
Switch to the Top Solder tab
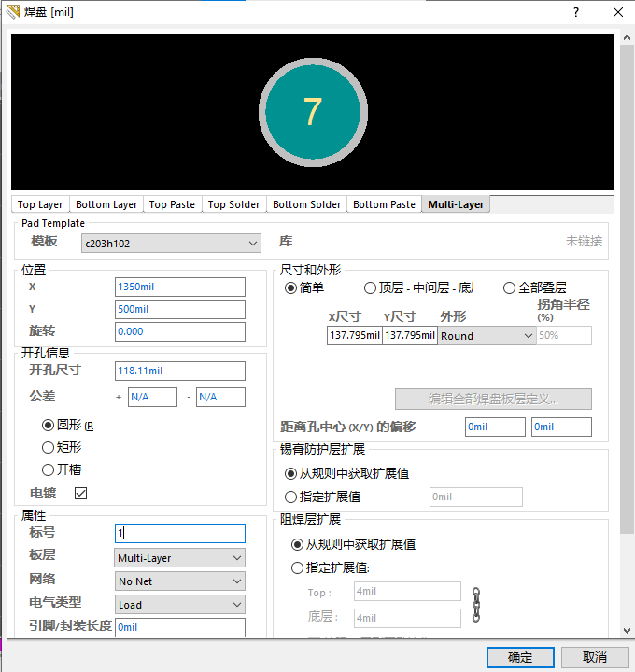point(233,204)
